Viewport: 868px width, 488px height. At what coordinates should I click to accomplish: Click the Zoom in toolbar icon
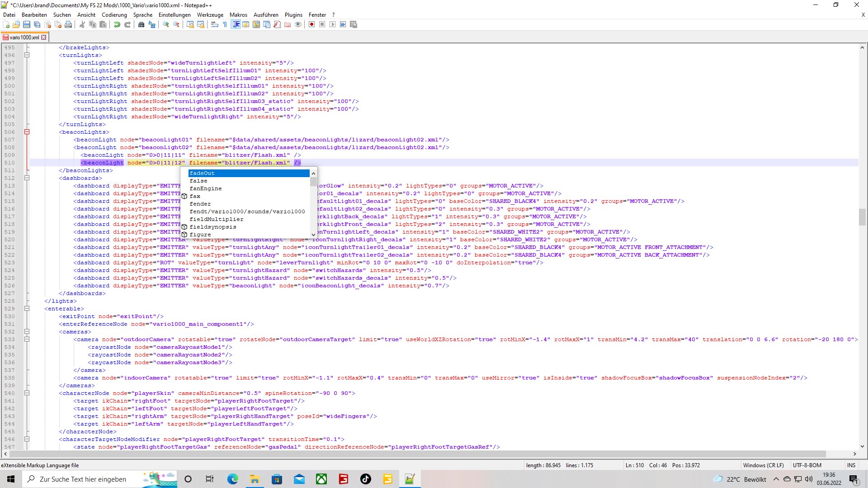pyautogui.click(x=166, y=24)
